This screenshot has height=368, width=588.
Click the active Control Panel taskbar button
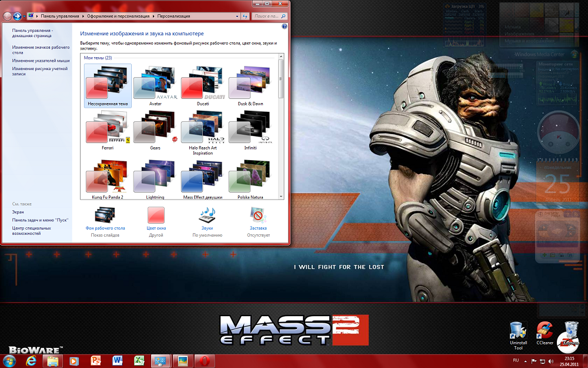point(161,362)
